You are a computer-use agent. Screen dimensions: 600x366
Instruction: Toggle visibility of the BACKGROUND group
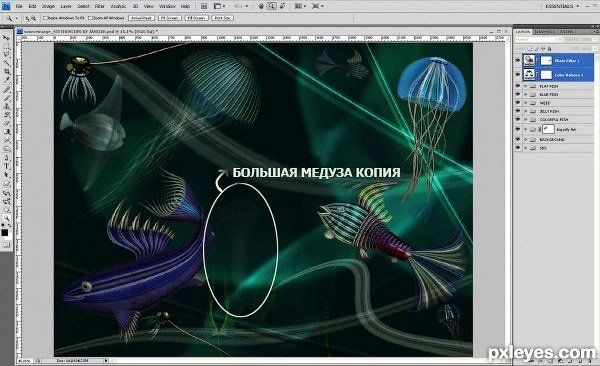click(518, 139)
